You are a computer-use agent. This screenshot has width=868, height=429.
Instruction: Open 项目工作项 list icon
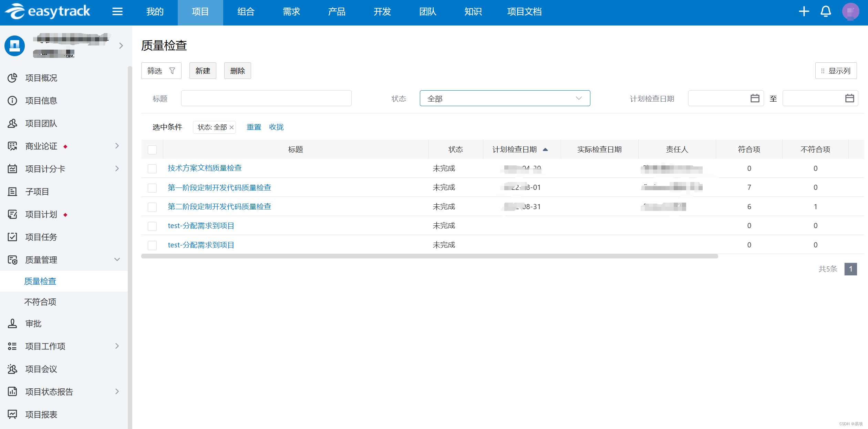click(x=12, y=346)
